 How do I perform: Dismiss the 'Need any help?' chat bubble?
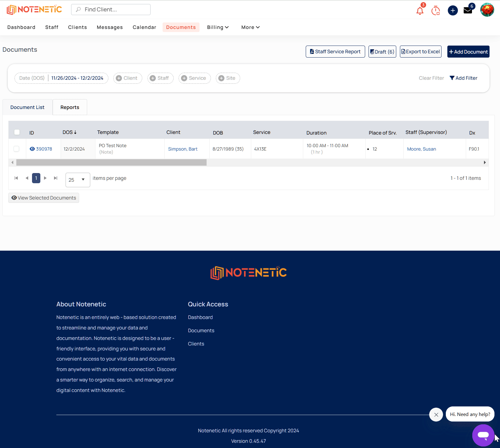pyautogui.click(x=436, y=415)
